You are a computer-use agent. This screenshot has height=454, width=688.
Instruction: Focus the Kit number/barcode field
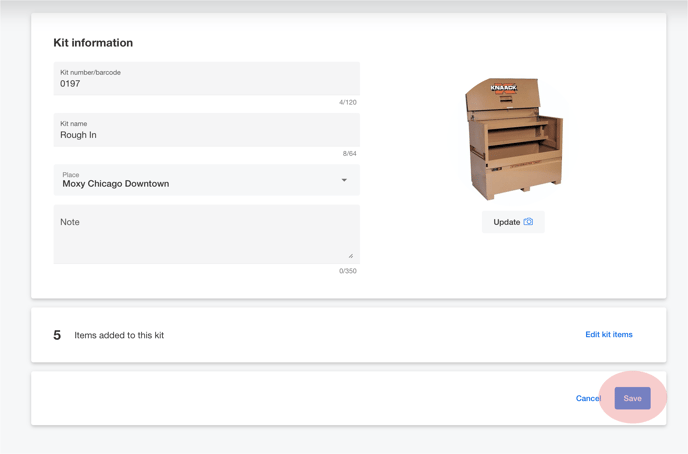[206, 79]
